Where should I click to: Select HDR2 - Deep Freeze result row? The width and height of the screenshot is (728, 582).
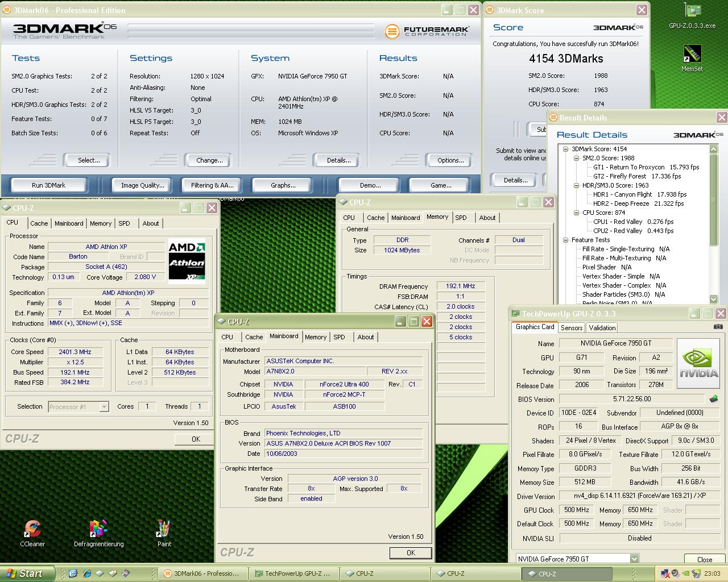pyautogui.click(x=638, y=203)
